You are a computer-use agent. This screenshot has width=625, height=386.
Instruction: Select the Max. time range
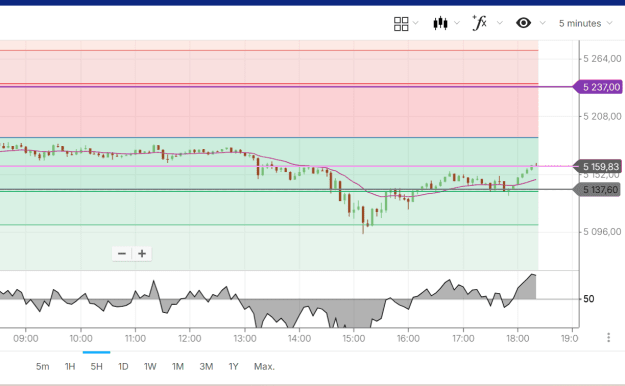264,366
